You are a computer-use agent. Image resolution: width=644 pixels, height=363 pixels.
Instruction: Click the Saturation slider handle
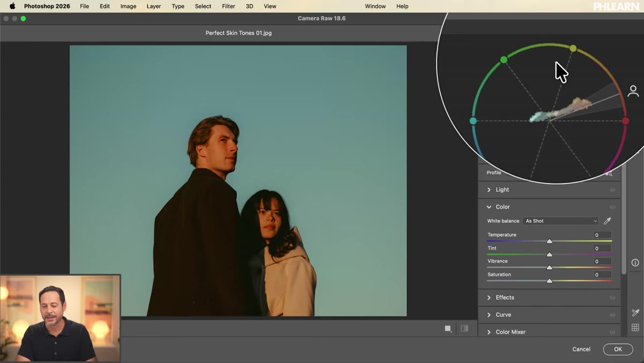(x=549, y=281)
